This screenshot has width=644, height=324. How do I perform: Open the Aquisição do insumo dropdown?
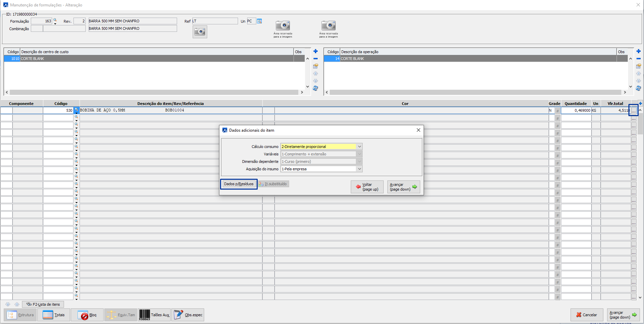359,169
